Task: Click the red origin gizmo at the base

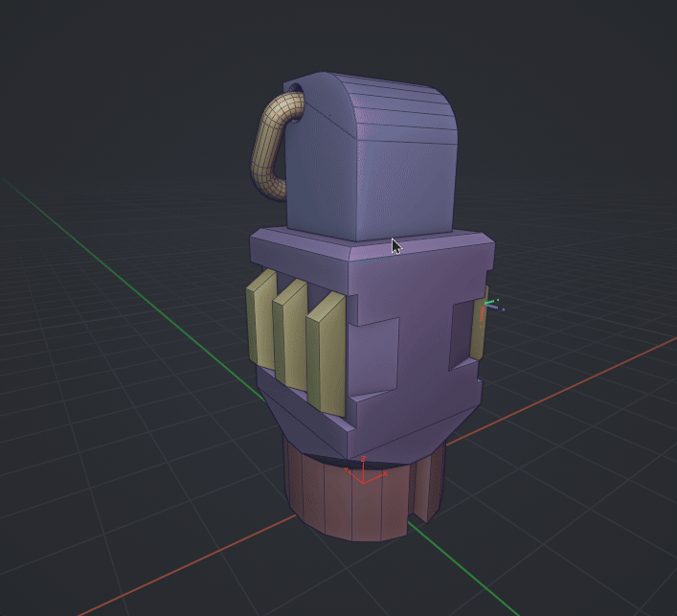Action: [364, 474]
